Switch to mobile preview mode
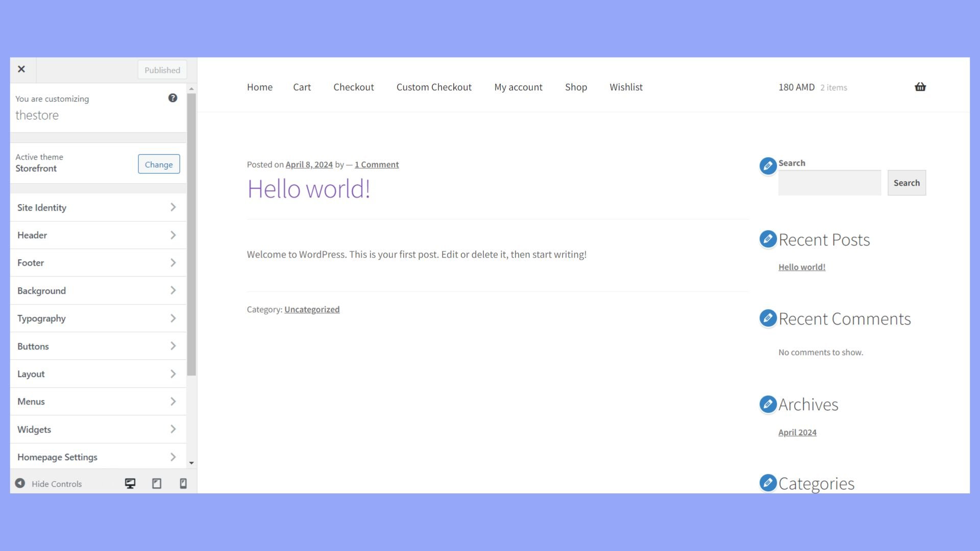Image resolution: width=980 pixels, height=551 pixels. click(183, 483)
